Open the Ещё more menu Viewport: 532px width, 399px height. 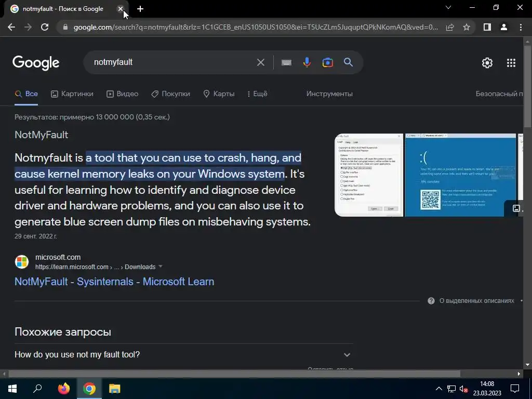click(x=257, y=94)
